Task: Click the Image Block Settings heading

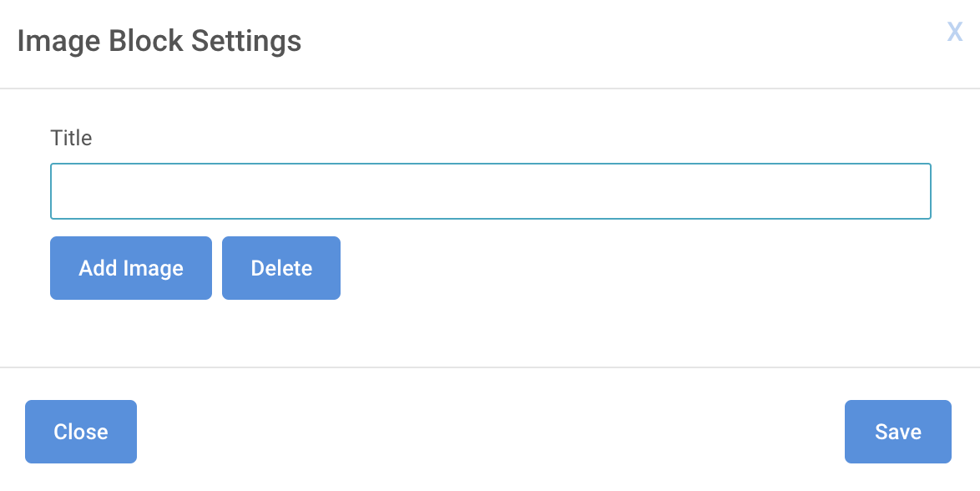Action: coord(159,41)
